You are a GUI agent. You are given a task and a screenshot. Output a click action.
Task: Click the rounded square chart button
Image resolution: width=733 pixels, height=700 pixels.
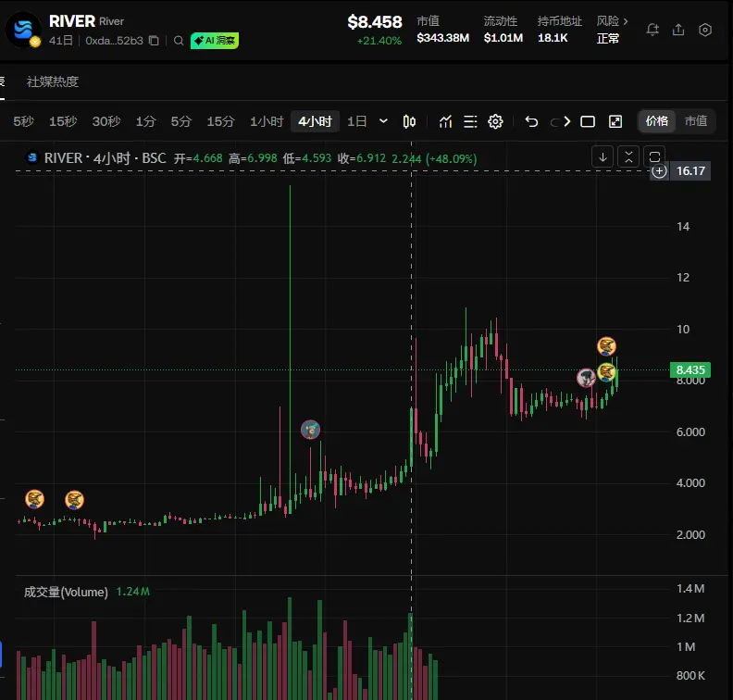654,156
